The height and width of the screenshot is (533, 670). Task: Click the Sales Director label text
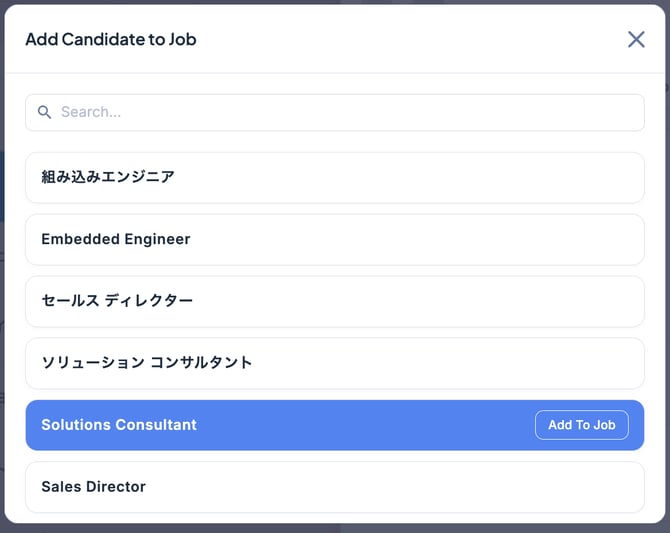94,487
